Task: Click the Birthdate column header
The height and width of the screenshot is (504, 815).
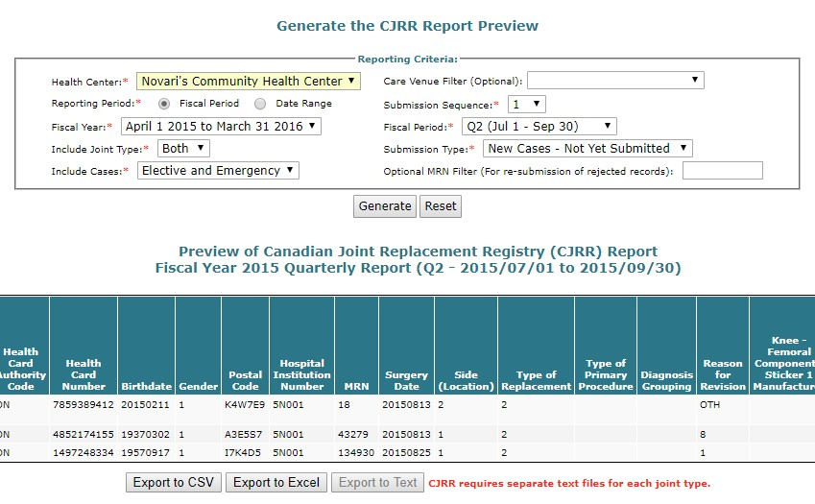Action: click(147, 346)
